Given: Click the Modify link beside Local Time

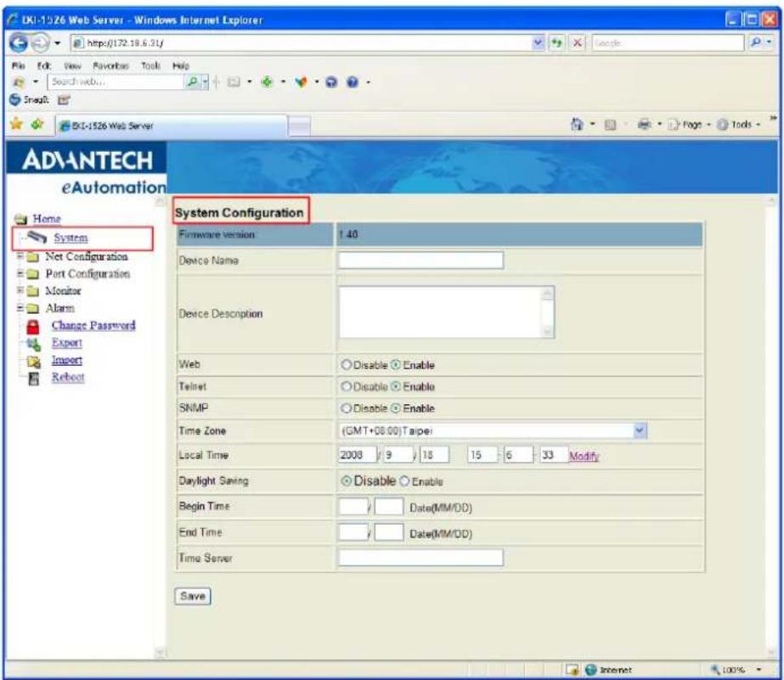Looking at the screenshot, I should (x=584, y=456).
